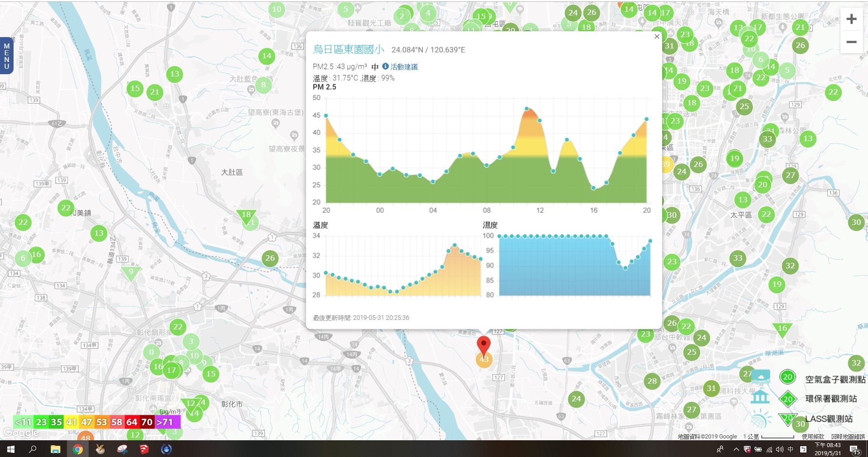This screenshot has width=868, height=457.
Task: Close the 烏日區東園國小 info popup
Action: pyautogui.click(x=657, y=37)
